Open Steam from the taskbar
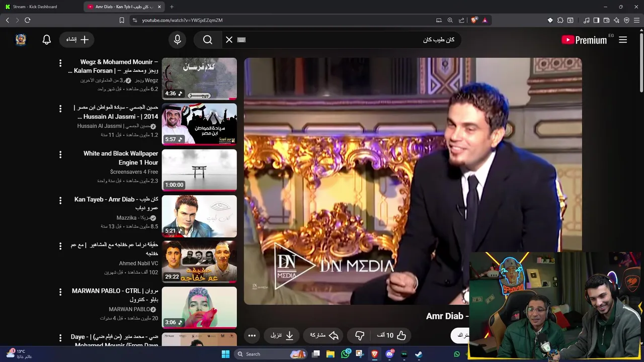 (419, 354)
